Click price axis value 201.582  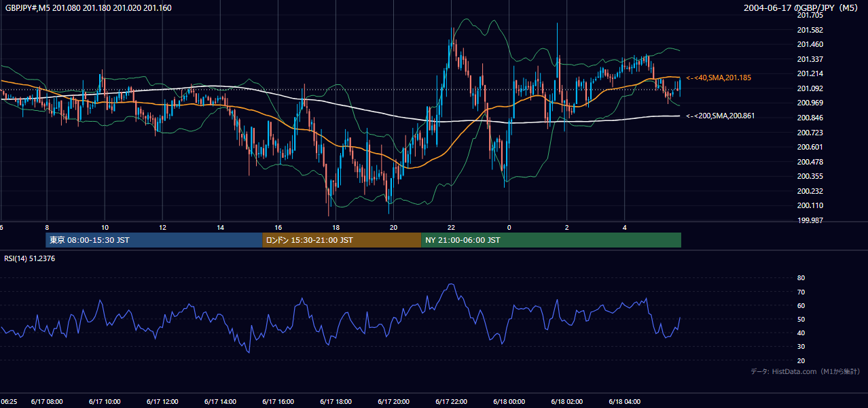tap(810, 30)
